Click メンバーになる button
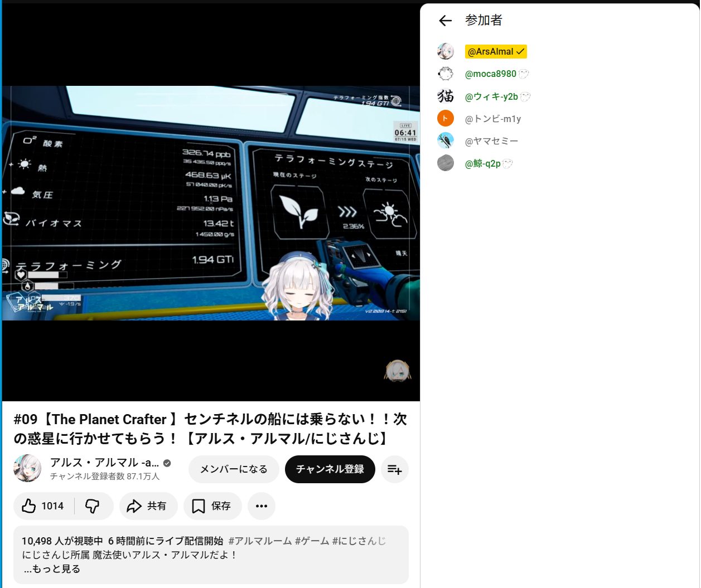The height and width of the screenshot is (588, 701). click(234, 469)
